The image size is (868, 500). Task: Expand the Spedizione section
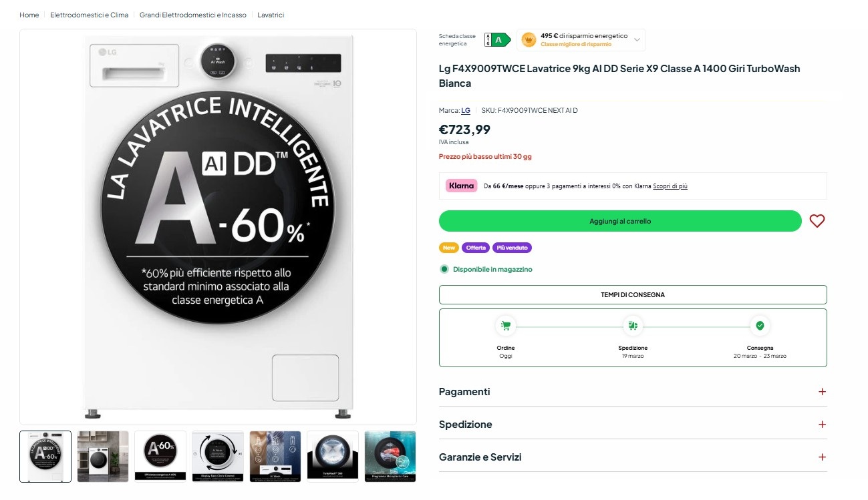[633, 425]
